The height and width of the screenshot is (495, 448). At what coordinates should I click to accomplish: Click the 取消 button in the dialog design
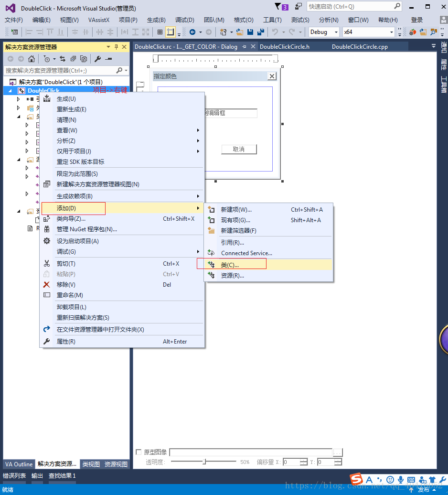[x=239, y=150]
